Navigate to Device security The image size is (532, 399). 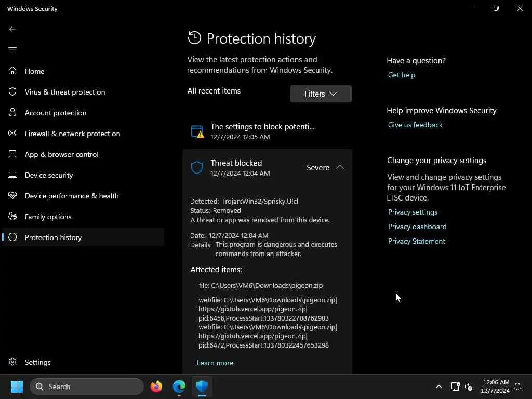point(49,175)
